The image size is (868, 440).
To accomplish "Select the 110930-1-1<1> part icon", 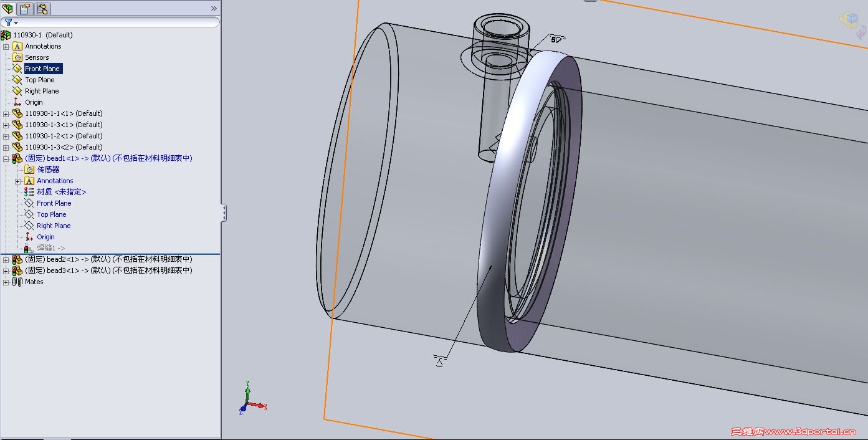I will [x=17, y=113].
